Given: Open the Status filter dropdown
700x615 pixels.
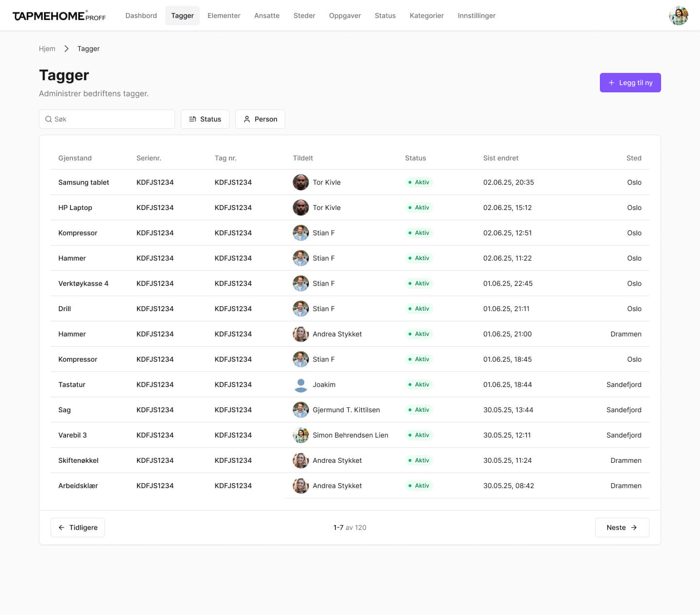Looking at the screenshot, I should [x=205, y=119].
